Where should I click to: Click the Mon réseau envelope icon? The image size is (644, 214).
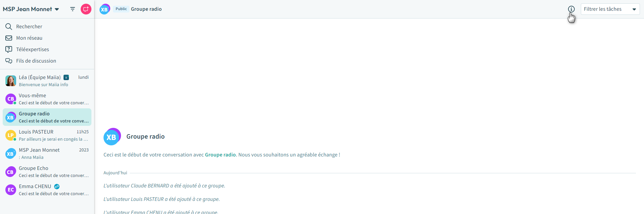pos(9,38)
